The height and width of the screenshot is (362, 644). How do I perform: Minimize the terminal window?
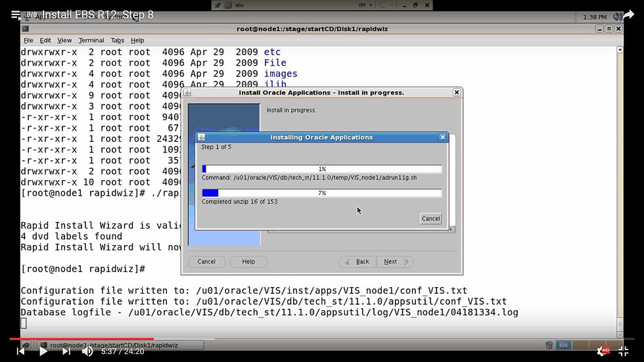coord(599,29)
